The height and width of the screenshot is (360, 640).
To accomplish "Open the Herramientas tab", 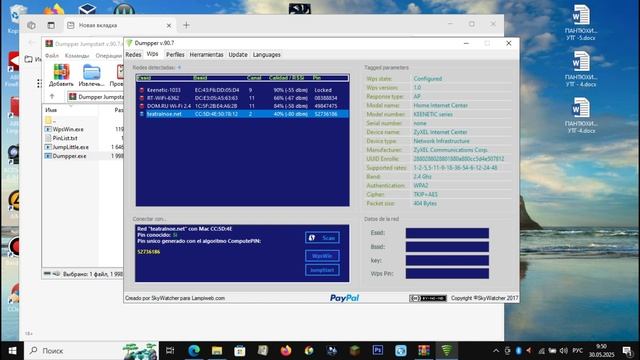I will click(x=207, y=55).
